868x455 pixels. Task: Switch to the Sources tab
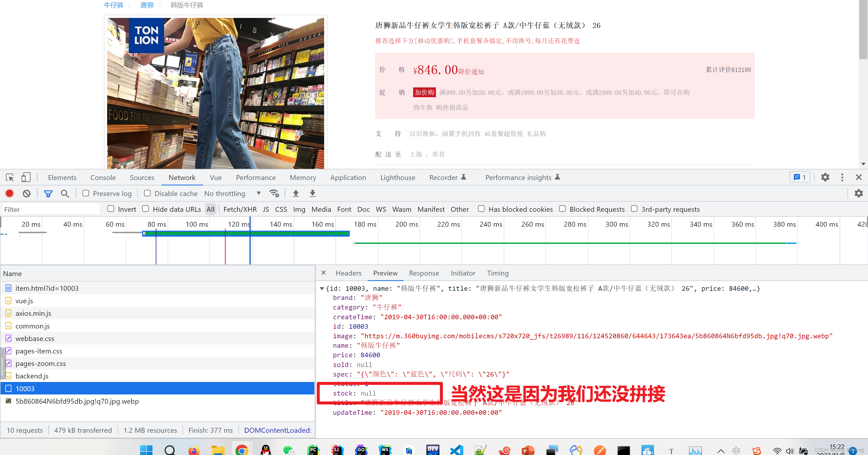point(142,178)
